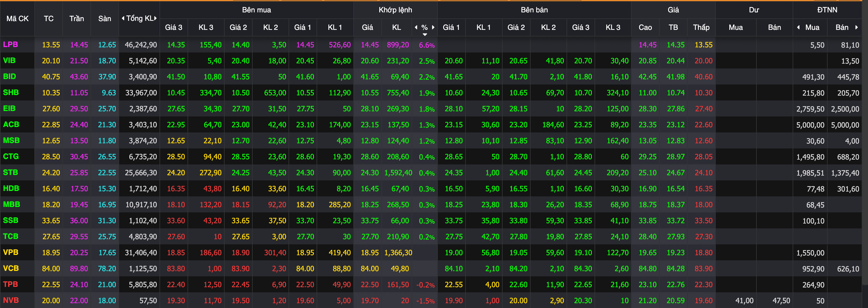The height and width of the screenshot is (308, 868).
Task: Open NVB stock symbol
Action: [x=11, y=300]
